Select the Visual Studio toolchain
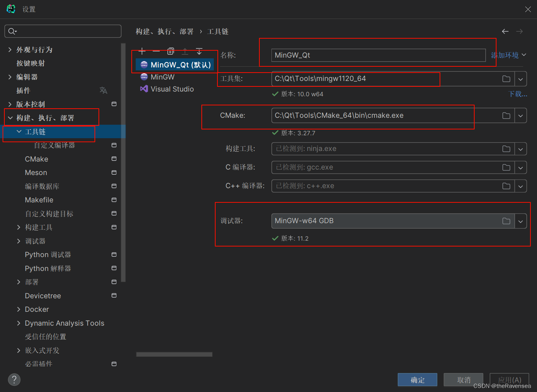Viewport: 537px width, 392px height. 167,89
